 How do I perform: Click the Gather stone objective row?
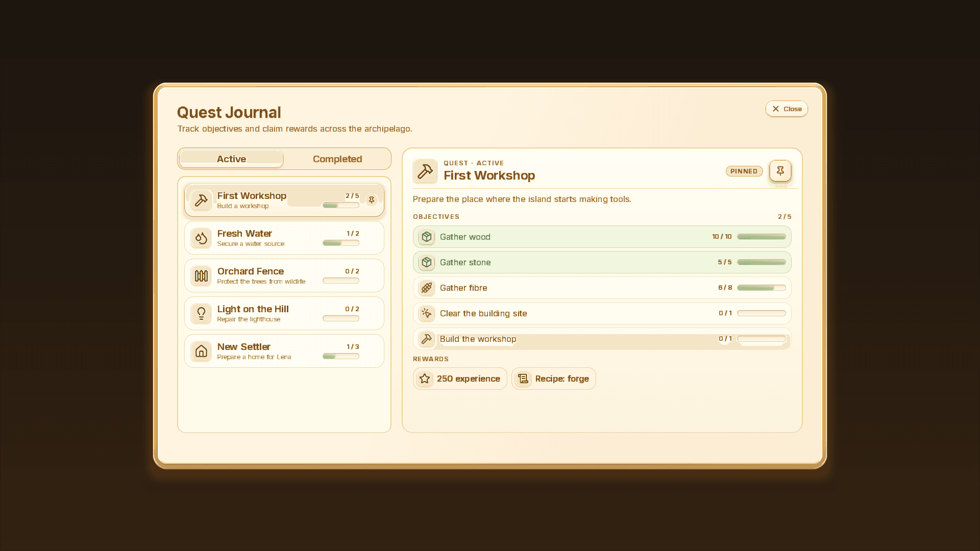tap(602, 262)
